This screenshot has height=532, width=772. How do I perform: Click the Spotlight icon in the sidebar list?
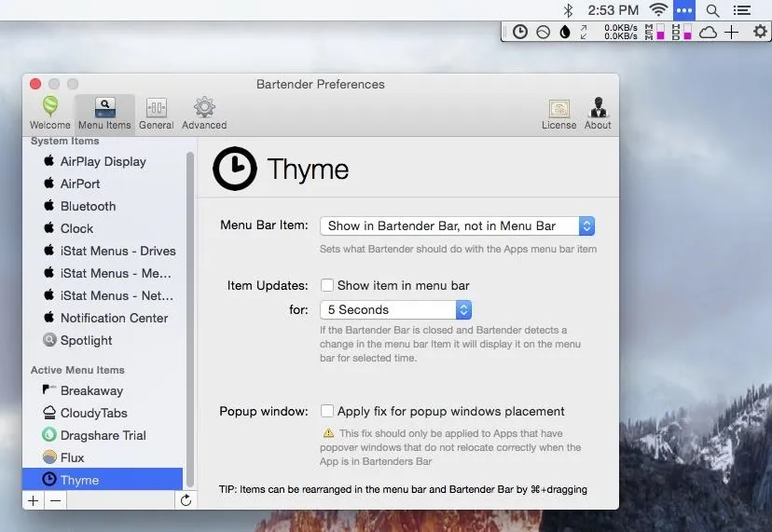49,339
